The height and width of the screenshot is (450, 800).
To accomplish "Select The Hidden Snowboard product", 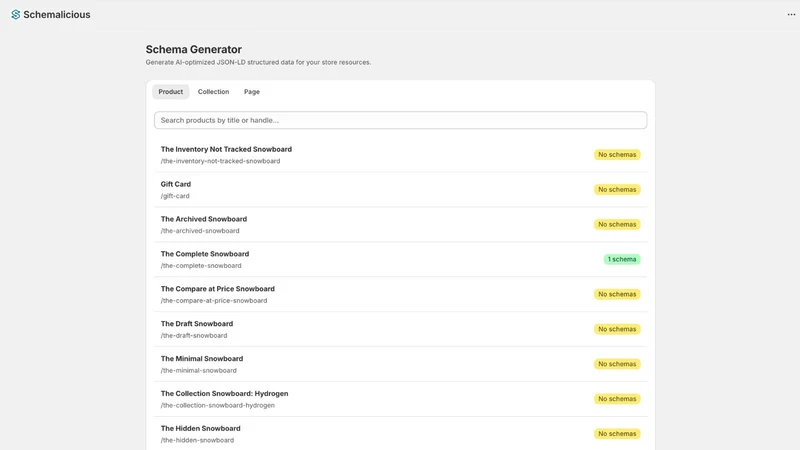I will coord(401,434).
